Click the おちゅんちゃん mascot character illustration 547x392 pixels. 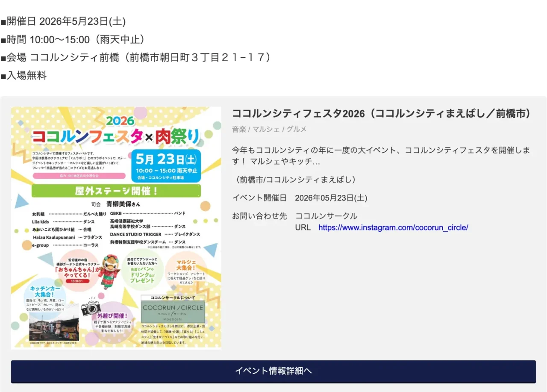110,270
